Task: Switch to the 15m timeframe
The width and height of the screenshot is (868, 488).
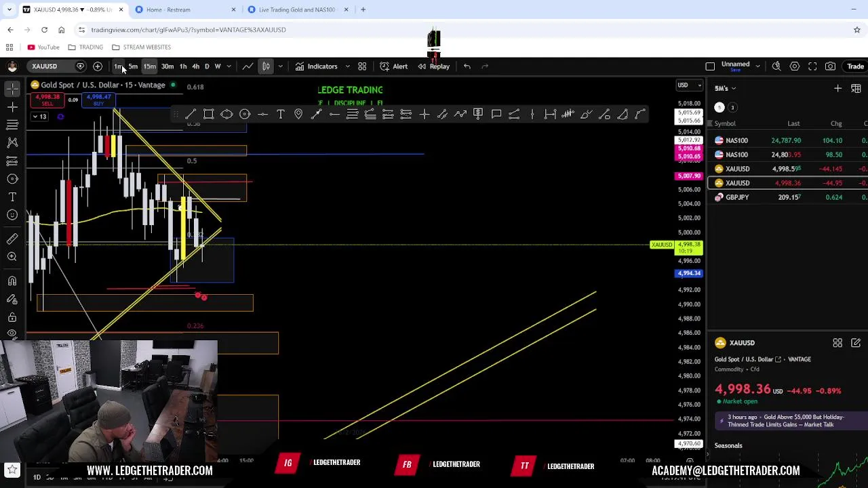Action: click(149, 66)
